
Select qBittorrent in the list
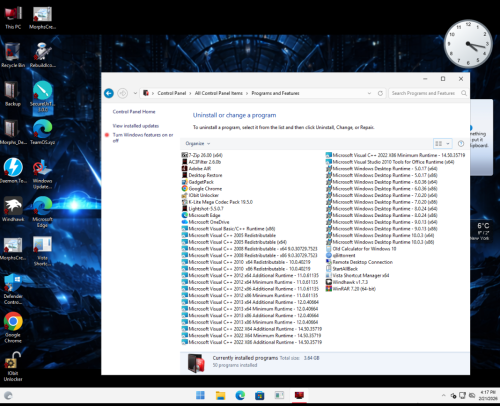point(341,255)
